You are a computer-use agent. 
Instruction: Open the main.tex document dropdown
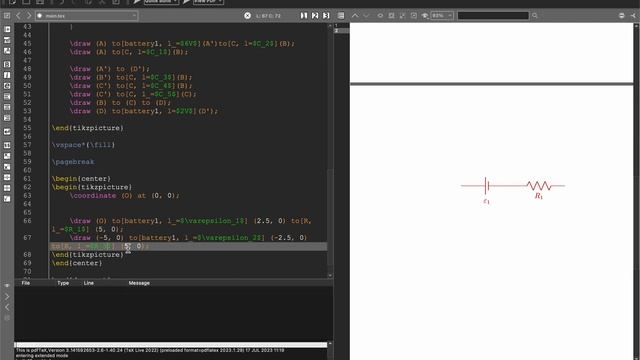pyautogui.click(x=87, y=16)
